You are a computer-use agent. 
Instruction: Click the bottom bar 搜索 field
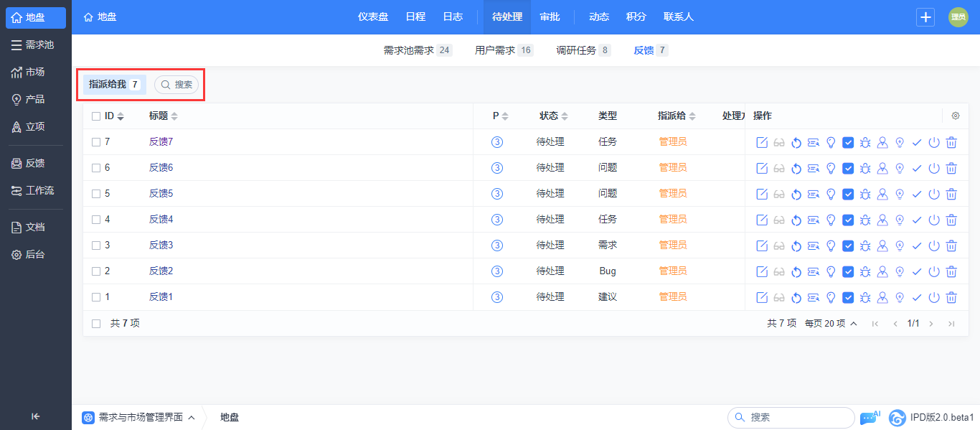(791, 417)
